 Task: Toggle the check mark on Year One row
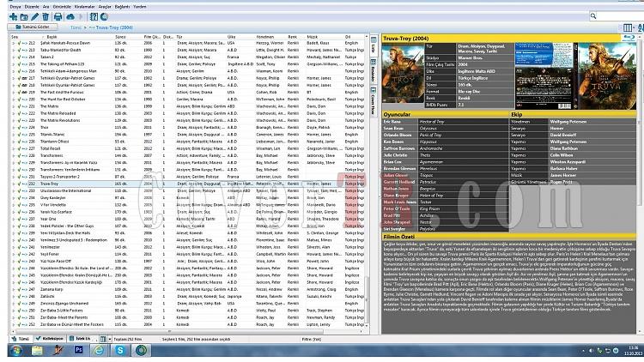click(19, 219)
